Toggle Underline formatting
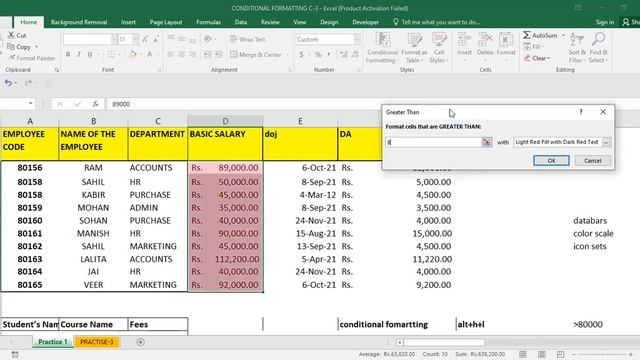The height and width of the screenshot is (360, 640). coord(90,54)
